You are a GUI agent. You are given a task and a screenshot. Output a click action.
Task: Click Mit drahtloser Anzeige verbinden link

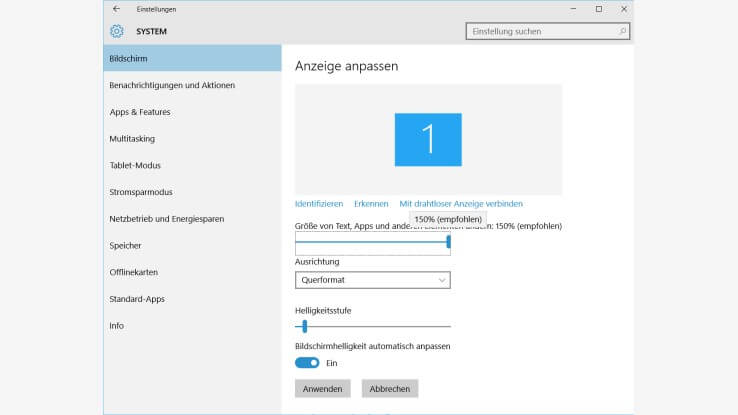point(461,204)
